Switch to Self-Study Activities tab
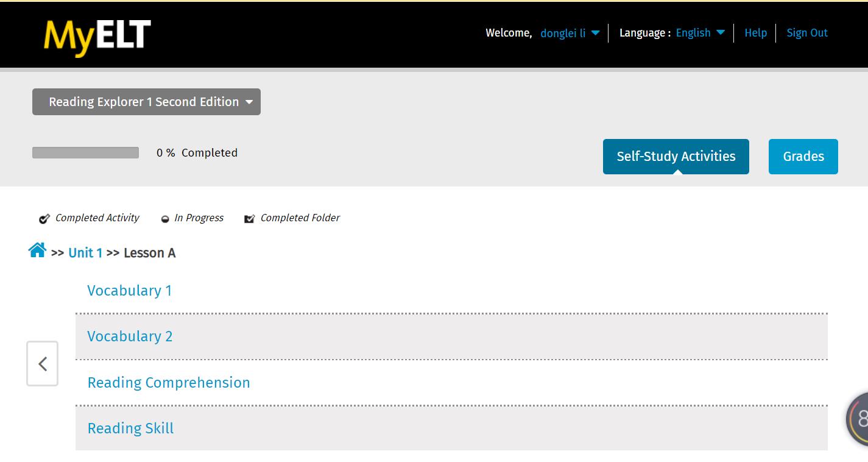The image size is (868, 462). [x=676, y=157]
